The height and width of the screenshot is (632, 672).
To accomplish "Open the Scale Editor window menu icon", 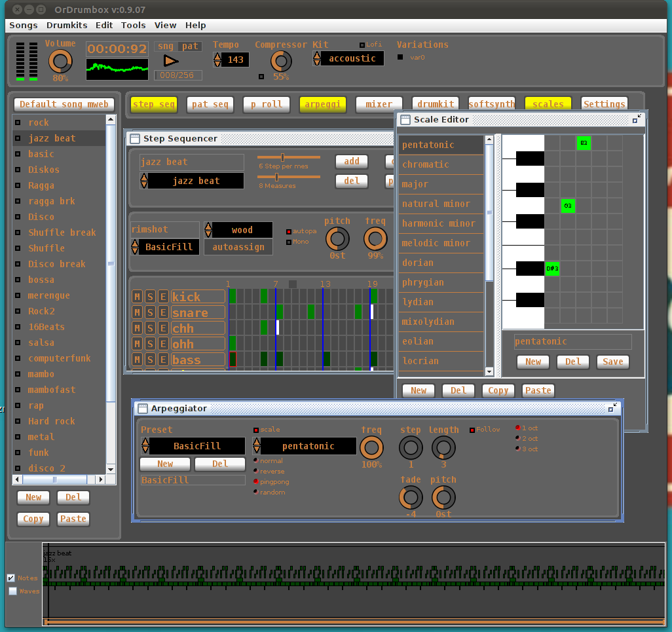I will 405,120.
